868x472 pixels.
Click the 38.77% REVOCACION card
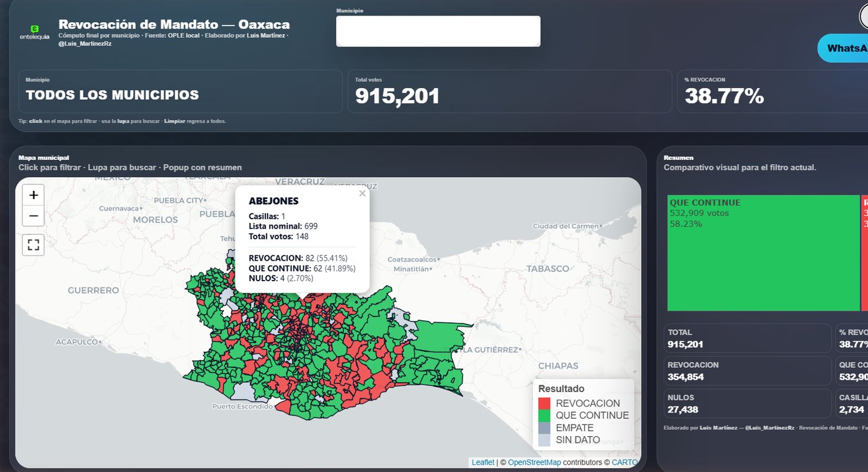click(773, 91)
